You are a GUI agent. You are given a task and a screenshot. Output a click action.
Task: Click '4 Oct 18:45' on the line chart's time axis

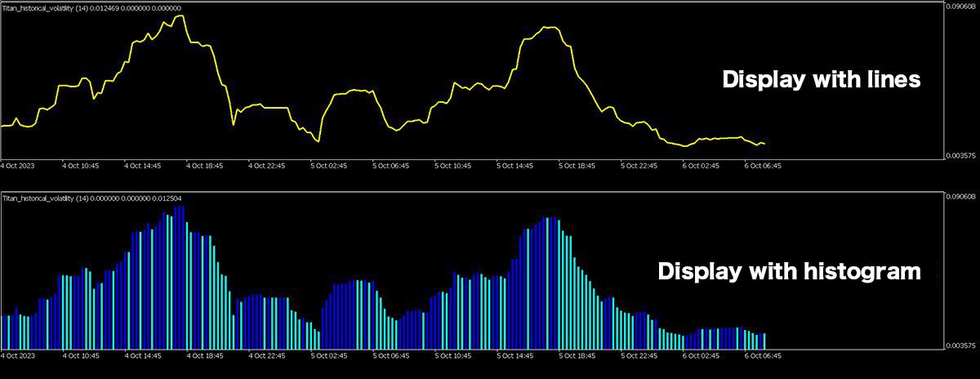coord(205,165)
